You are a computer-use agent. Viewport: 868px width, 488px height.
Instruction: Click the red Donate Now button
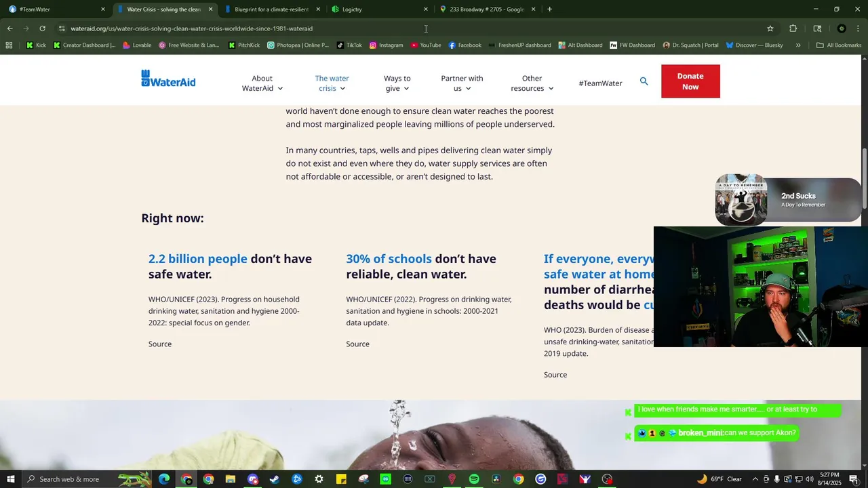690,81
